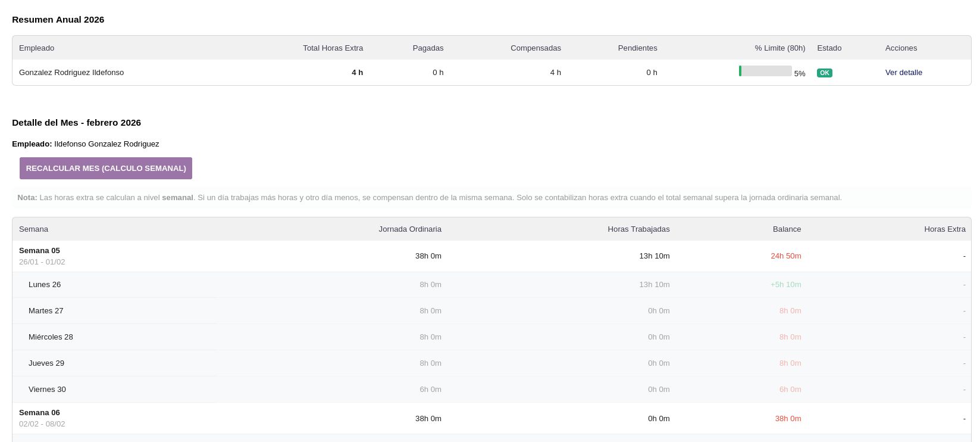Select the Gonzalez Rodriguez Ildefonso employee row
The height and width of the screenshot is (442, 980).
pyautogui.click(x=71, y=73)
